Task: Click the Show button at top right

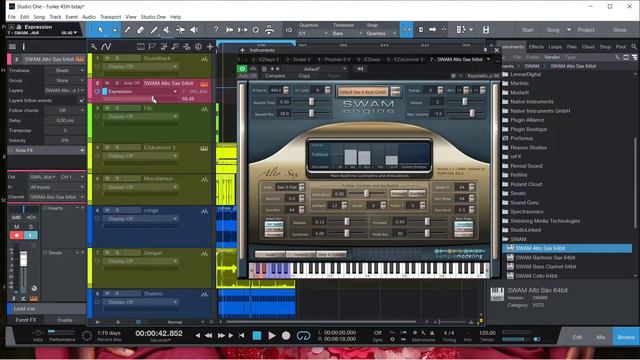Action: tap(620, 30)
